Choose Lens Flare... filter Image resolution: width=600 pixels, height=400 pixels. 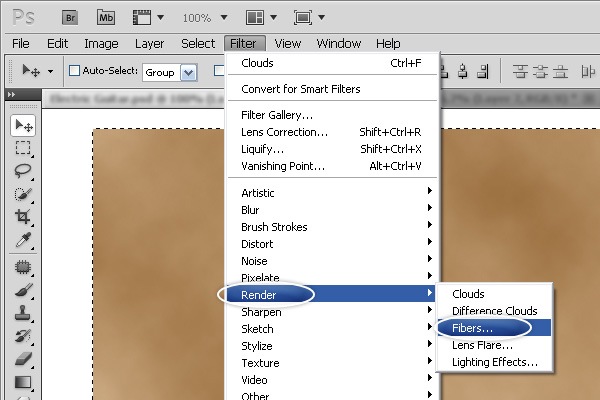(494, 345)
